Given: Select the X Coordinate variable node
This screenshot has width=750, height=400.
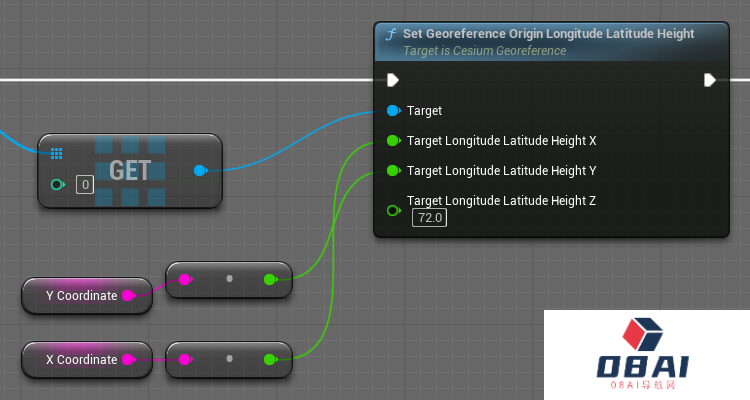Looking at the screenshot, I should point(80,359).
